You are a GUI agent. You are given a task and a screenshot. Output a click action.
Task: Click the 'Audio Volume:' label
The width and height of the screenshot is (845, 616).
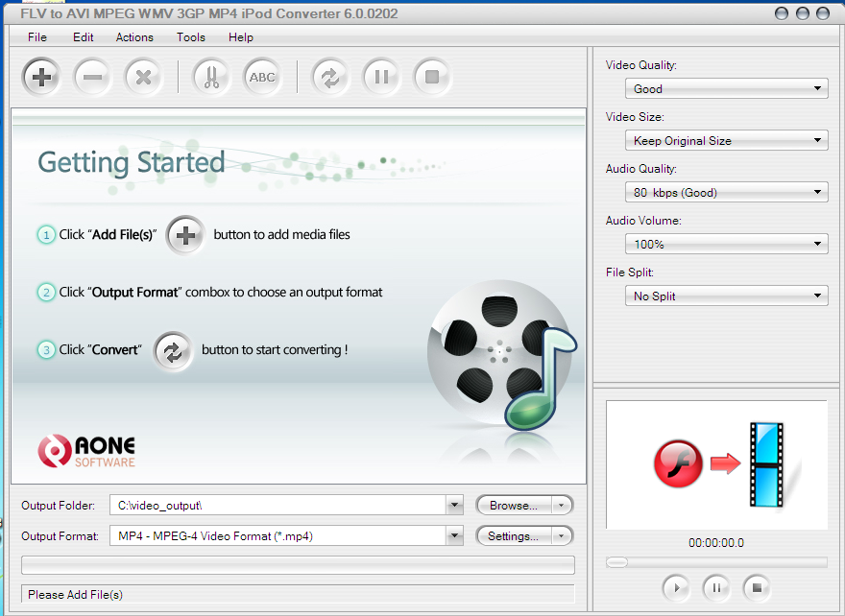coord(643,221)
